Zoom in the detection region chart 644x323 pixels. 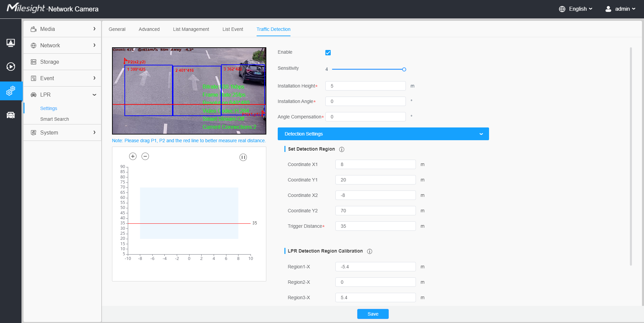click(x=133, y=156)
